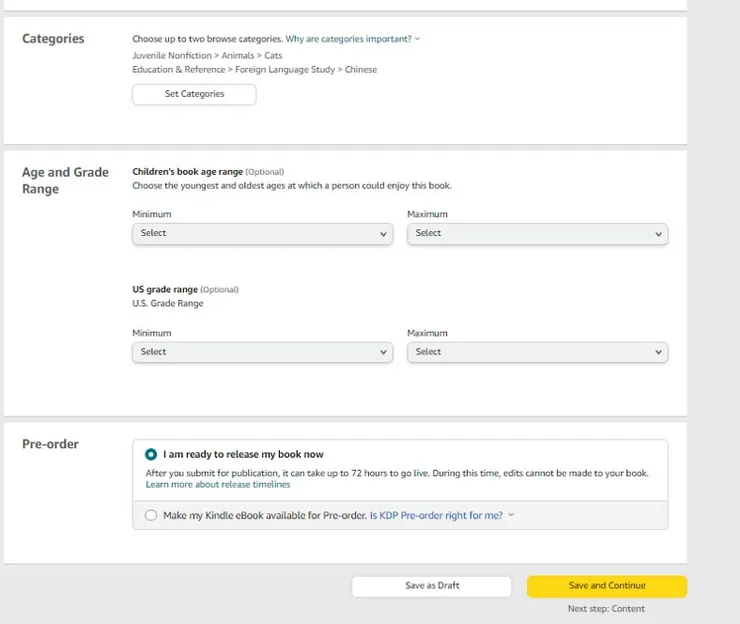Expand chevron beside 'Why are categories important?'
This screenshot has width=740, height=624.
(x=418, y=39)
